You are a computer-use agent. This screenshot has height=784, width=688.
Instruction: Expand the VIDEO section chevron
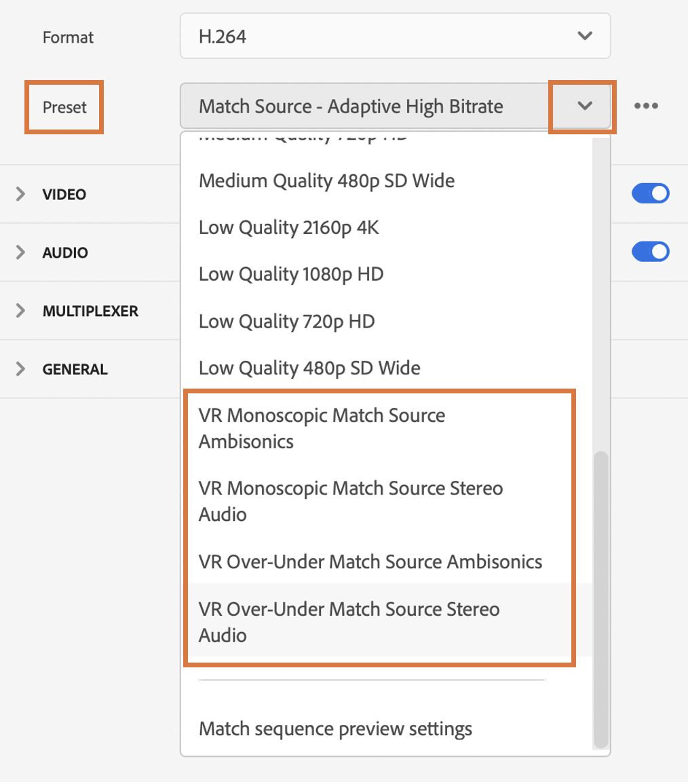21,194
